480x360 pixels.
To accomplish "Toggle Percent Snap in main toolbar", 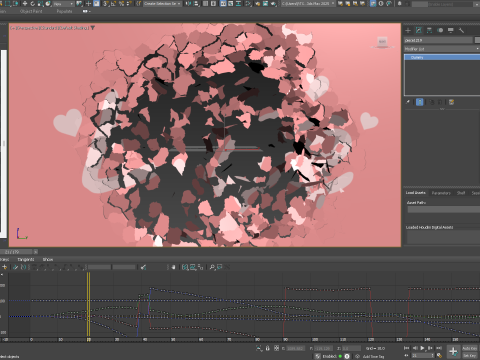I will [x=122, y=4].
